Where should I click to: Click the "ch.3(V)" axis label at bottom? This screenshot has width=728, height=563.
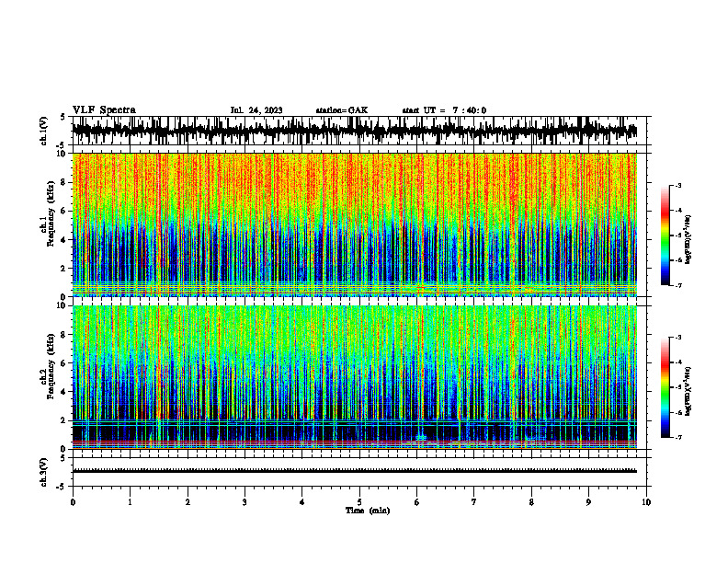coord(44,472)
